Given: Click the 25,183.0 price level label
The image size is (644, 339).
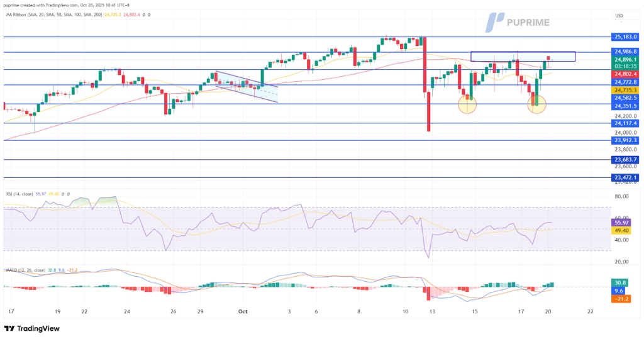Looking at the screenshot, I should 625,37.
